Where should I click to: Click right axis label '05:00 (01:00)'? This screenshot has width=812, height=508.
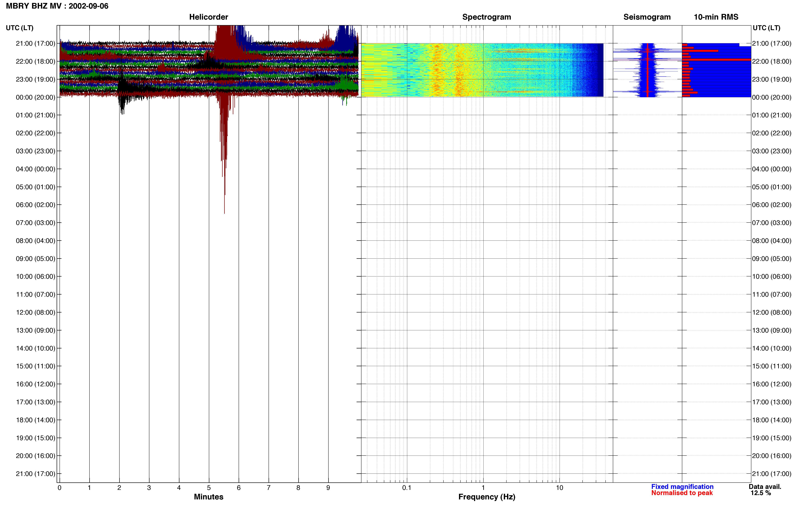click(x=772, y=187)
